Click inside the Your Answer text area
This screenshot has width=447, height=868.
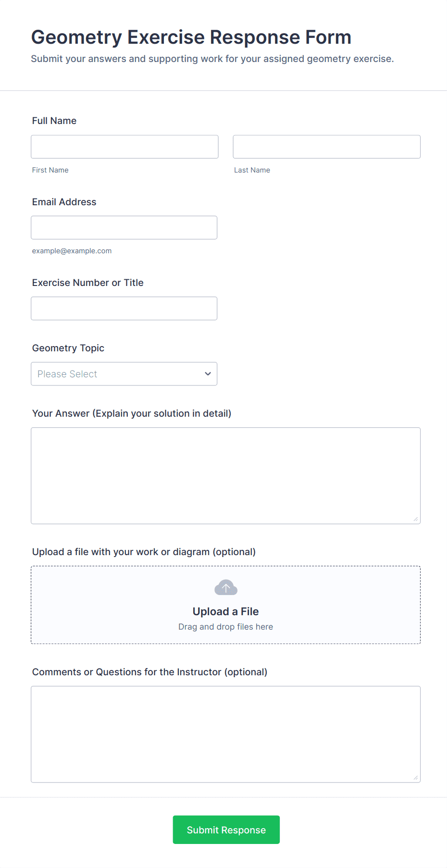[225, 475]
